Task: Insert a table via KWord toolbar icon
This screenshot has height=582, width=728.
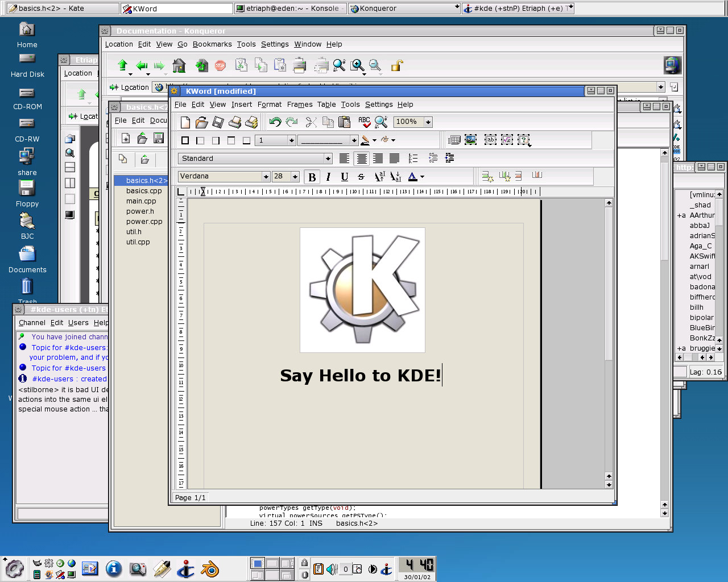Action: click(x=454, y=140)
